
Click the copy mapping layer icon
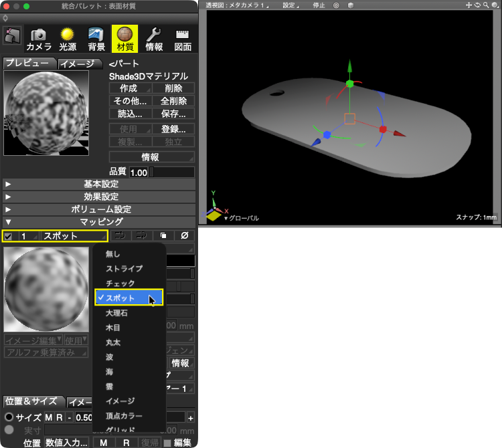[x=163, y=235]
